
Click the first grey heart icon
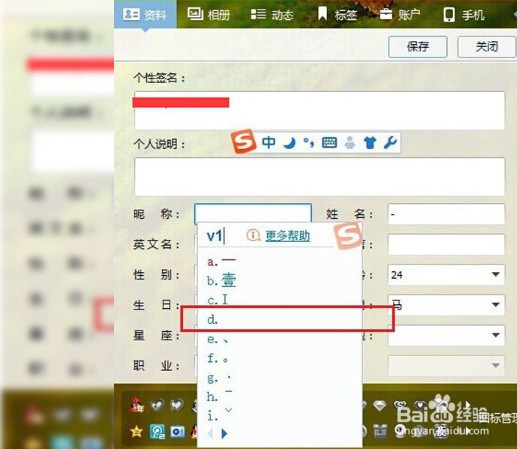[x=157, y=405]
